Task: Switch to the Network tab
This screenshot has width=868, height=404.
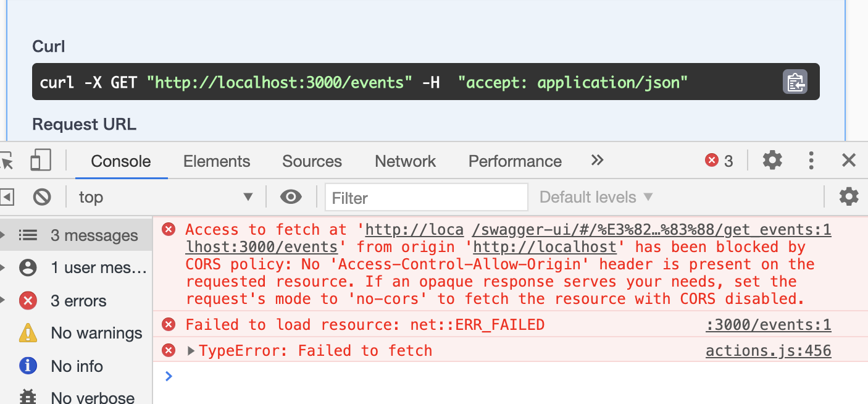Action: click(x=405, y=161)
